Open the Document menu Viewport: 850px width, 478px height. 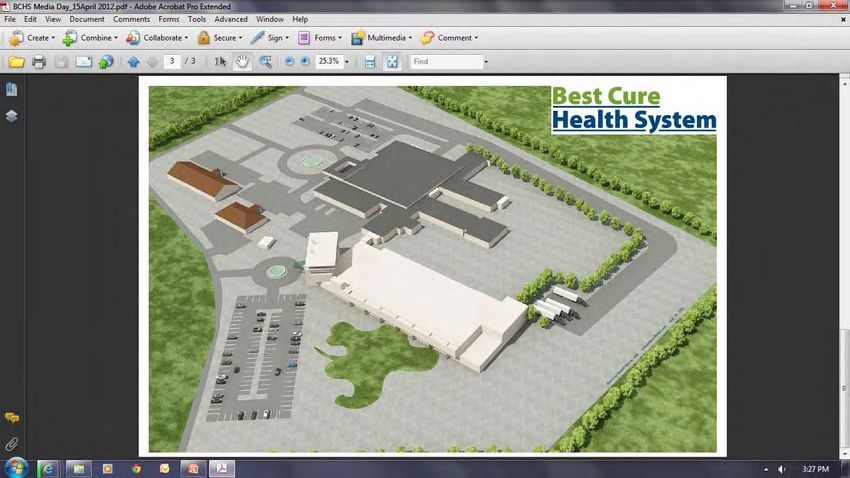pos(87,19)
